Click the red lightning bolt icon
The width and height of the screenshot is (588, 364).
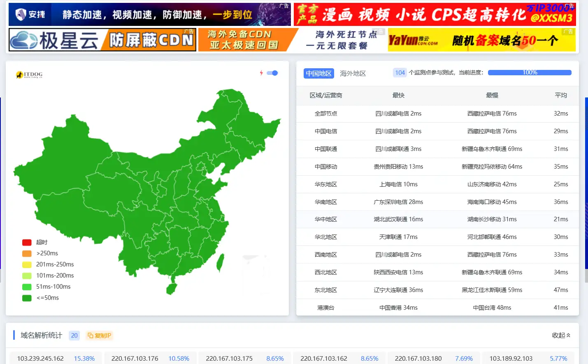[261, 73]
